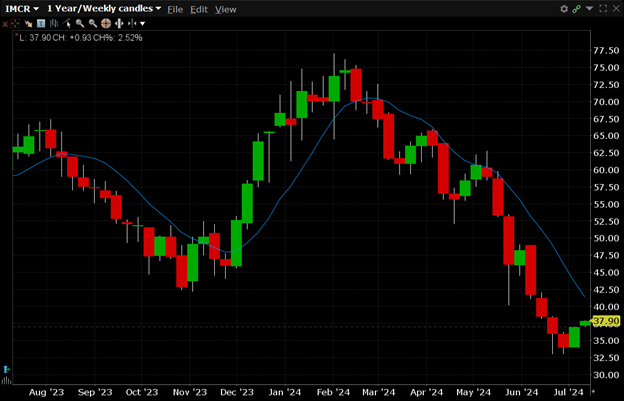624x401 pixels.
Task: Click the Jul '24 date axis label
Action: [x=568, y=393]
